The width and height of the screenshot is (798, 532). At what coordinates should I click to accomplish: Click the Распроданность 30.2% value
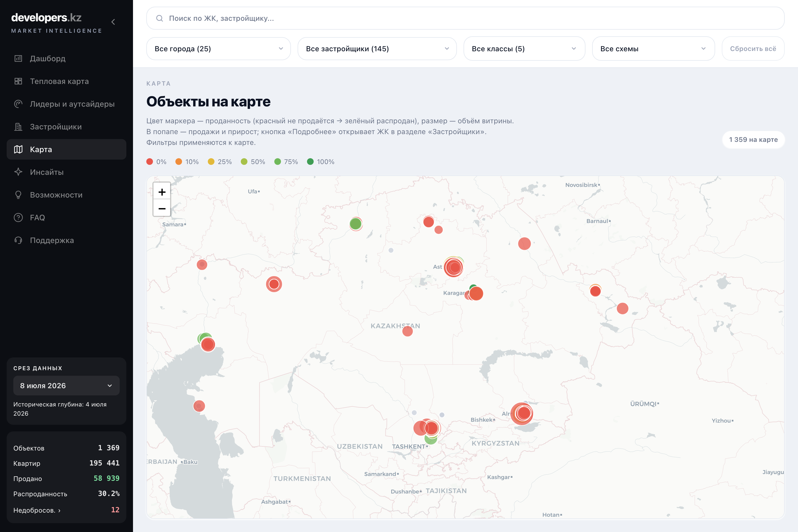pos(109,494)
